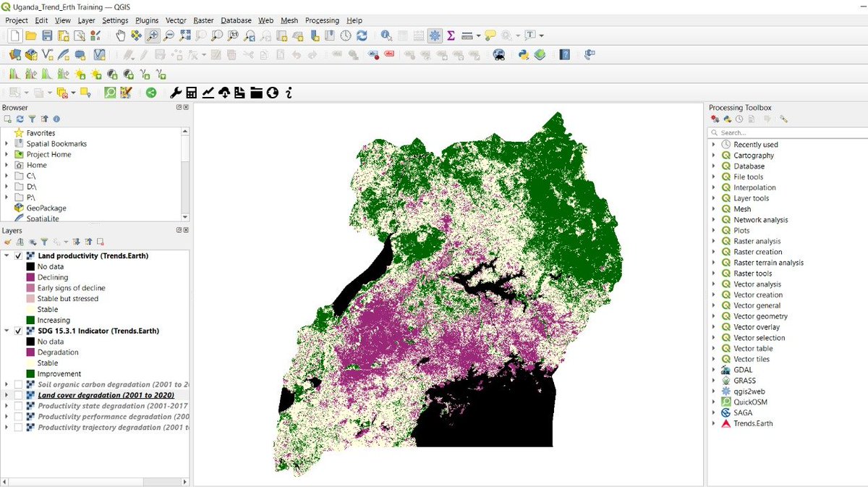This screenshot has width=868, height=487.
Task: Click the Processing Toolbox search field
Action: click(x=788, y=132)
